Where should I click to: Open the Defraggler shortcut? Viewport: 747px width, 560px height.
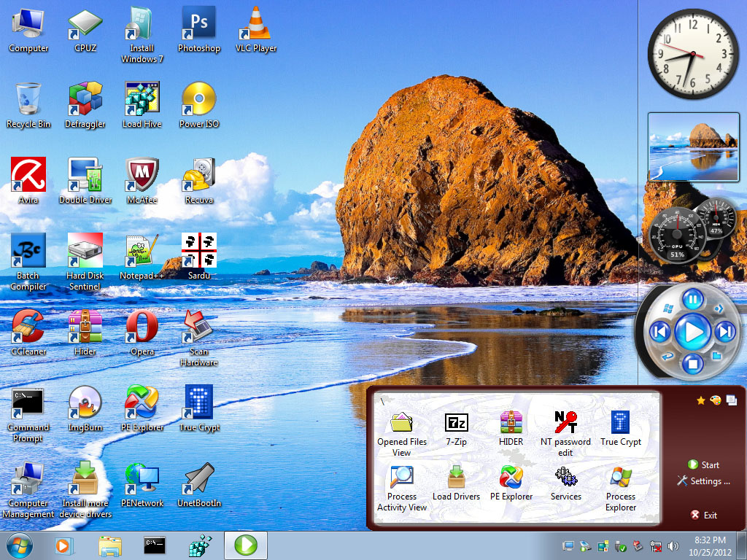[85, 105]
